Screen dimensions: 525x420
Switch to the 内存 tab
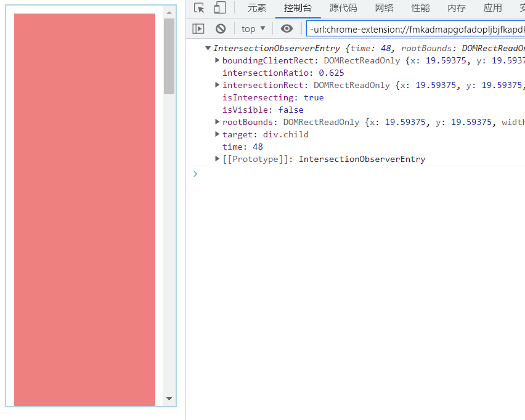(457, 8)
